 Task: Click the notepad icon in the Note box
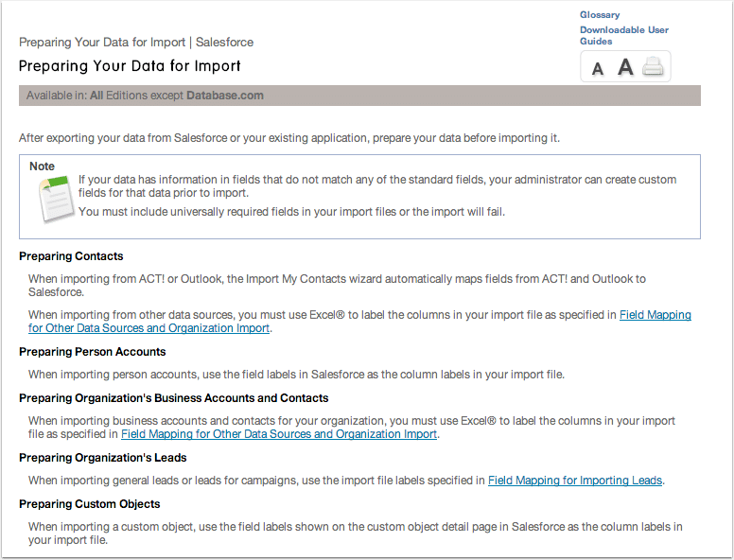[x=52, y=196]
